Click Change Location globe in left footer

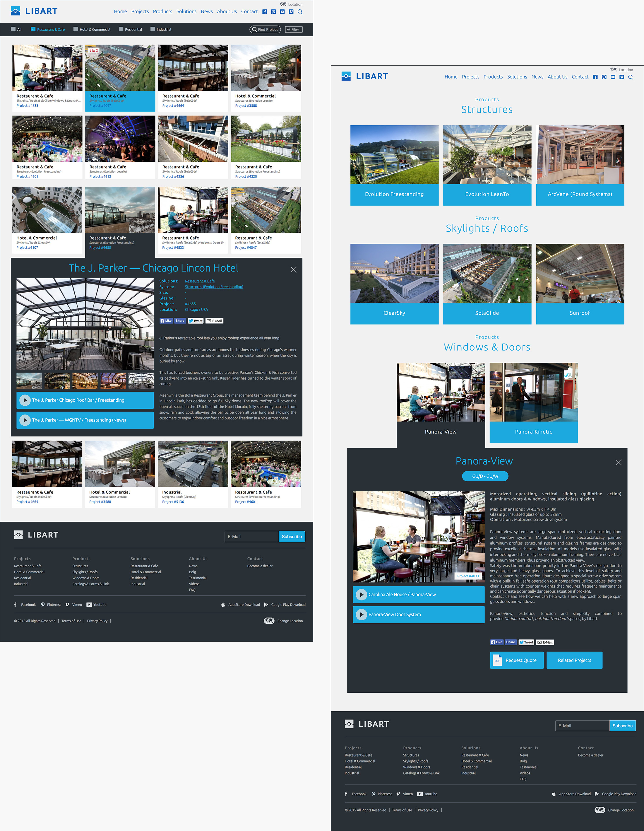pos(269,621)
